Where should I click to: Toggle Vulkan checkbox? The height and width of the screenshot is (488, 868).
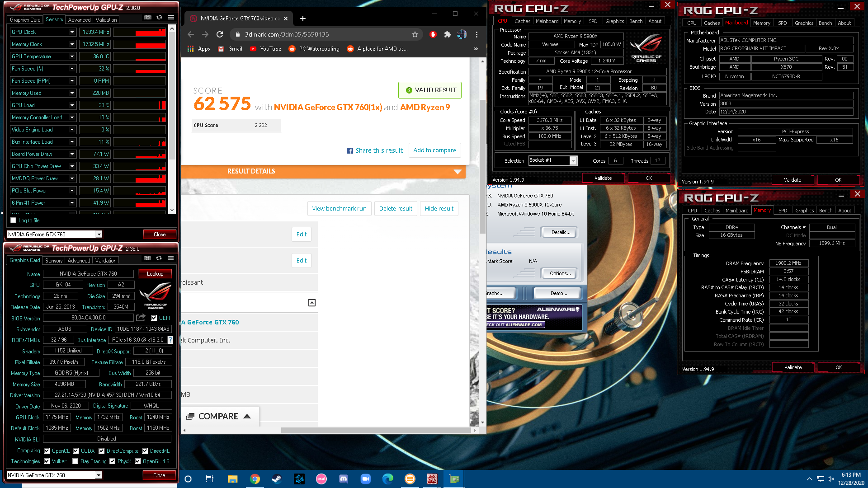coord(47,461)
